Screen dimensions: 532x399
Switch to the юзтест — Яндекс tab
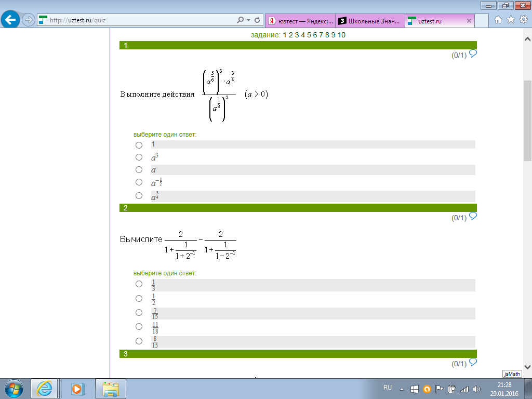pyautogui.click(x=300, y=21)
